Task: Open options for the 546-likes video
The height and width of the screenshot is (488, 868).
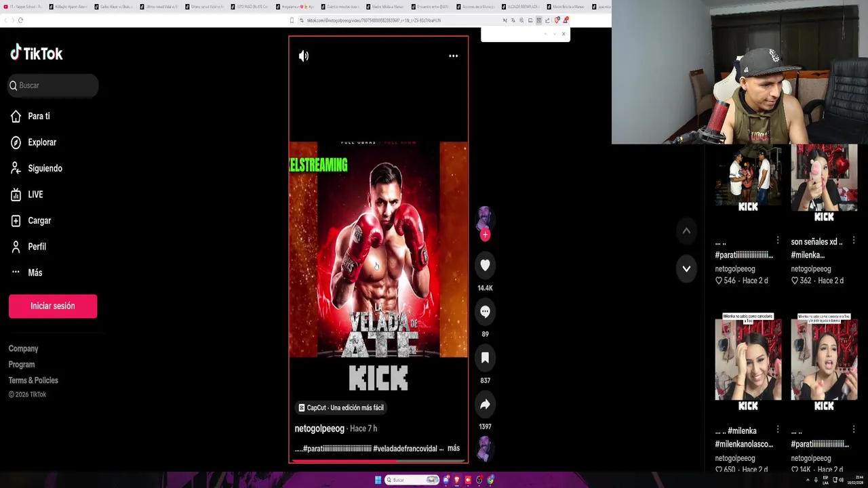Action: click(778, 241)
